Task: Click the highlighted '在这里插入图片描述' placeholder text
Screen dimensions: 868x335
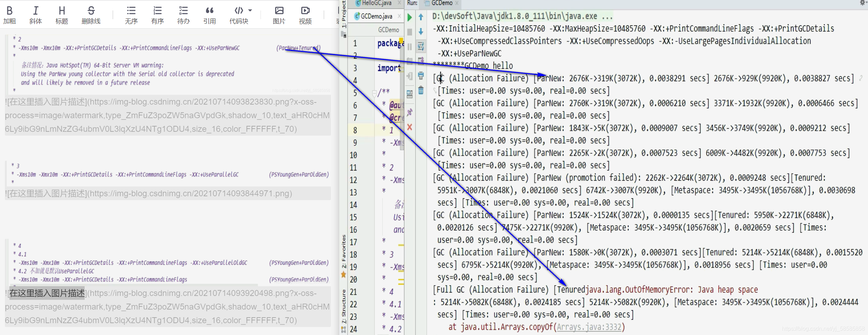Action: coord(47,293)
